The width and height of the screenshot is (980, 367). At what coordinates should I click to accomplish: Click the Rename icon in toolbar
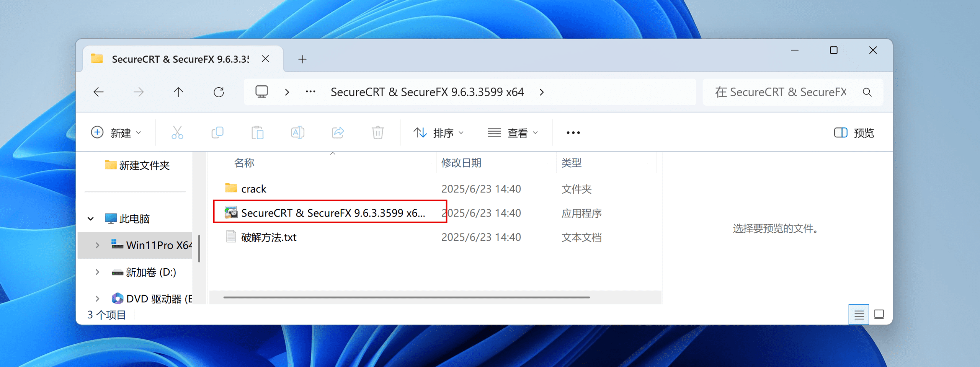297,133
